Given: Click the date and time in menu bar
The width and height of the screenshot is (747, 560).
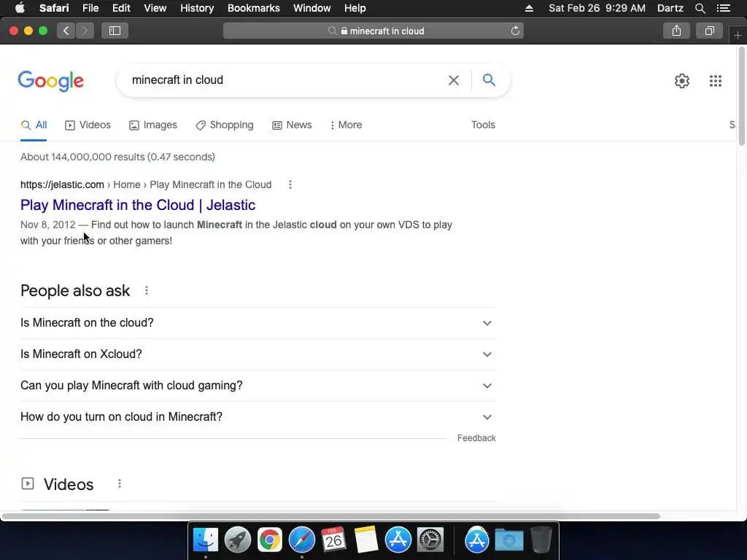Looking at the screenshot, I should pos(597,8).
